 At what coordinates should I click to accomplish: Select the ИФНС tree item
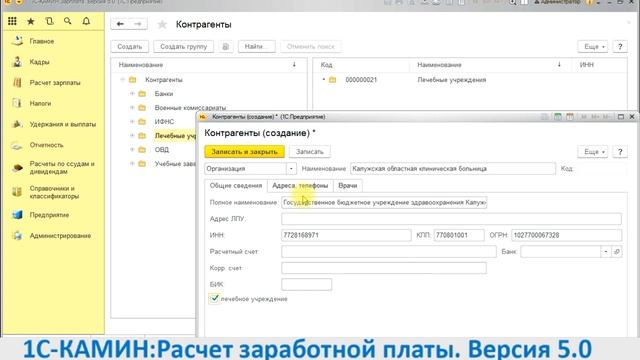[164, 122]
